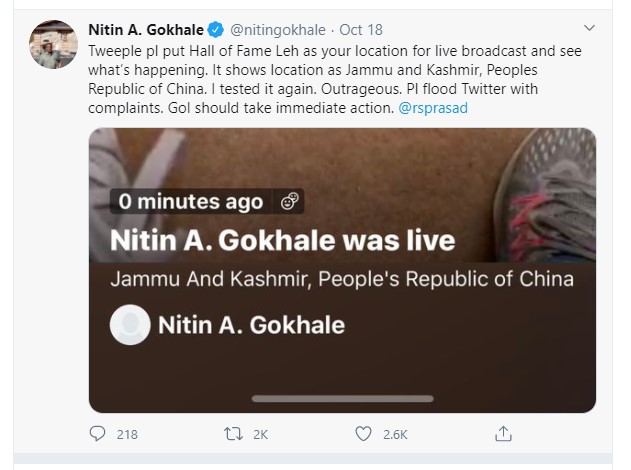The image size is (631, 470).
Task: Click the round broadcaster avatar inside the card
Action: point(130,325)
